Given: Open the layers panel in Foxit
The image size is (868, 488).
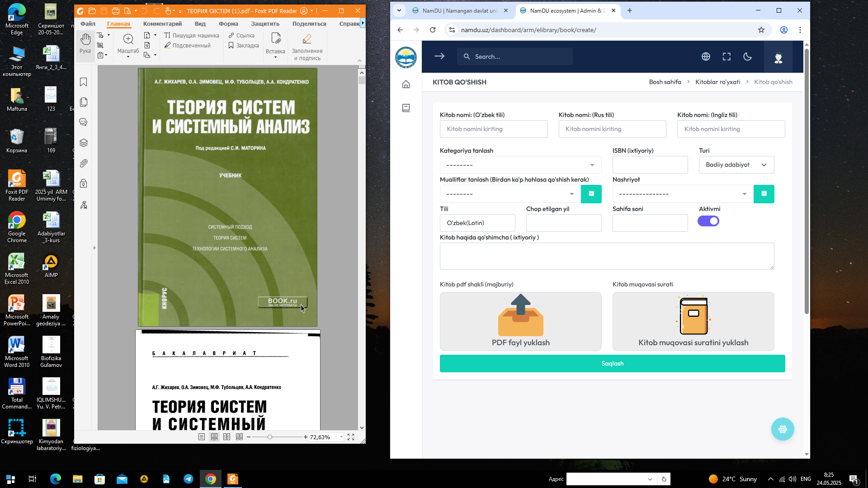Looking at the screenshot, I should point(84,143).
